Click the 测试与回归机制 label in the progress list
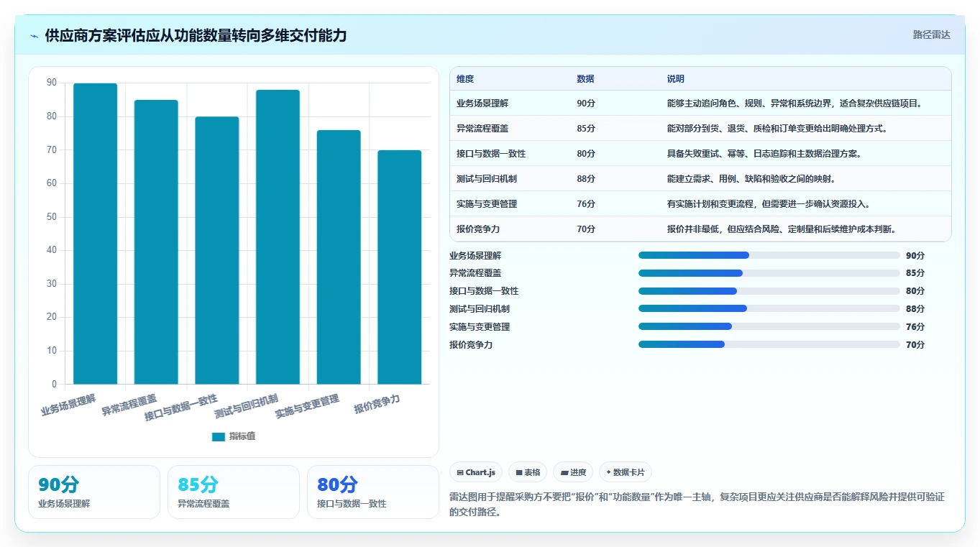The height and width of the screenshot is (547, 980). [x=480, y=308]
